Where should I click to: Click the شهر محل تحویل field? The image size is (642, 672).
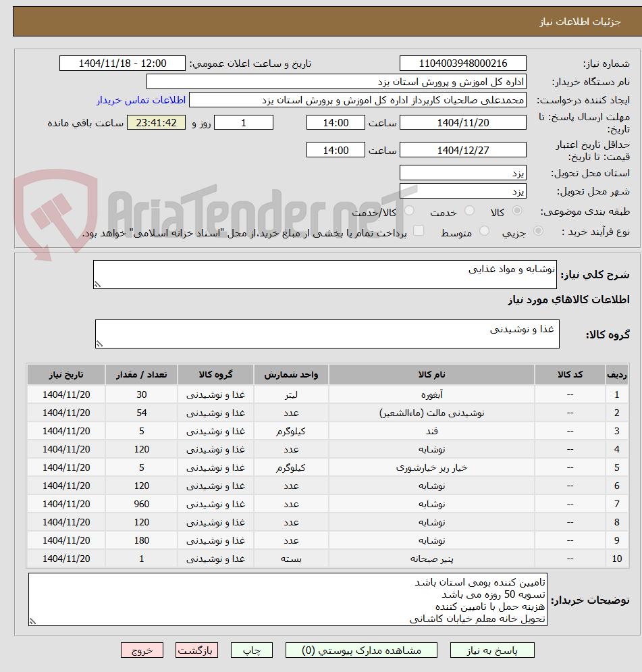(x=462, y=190)
